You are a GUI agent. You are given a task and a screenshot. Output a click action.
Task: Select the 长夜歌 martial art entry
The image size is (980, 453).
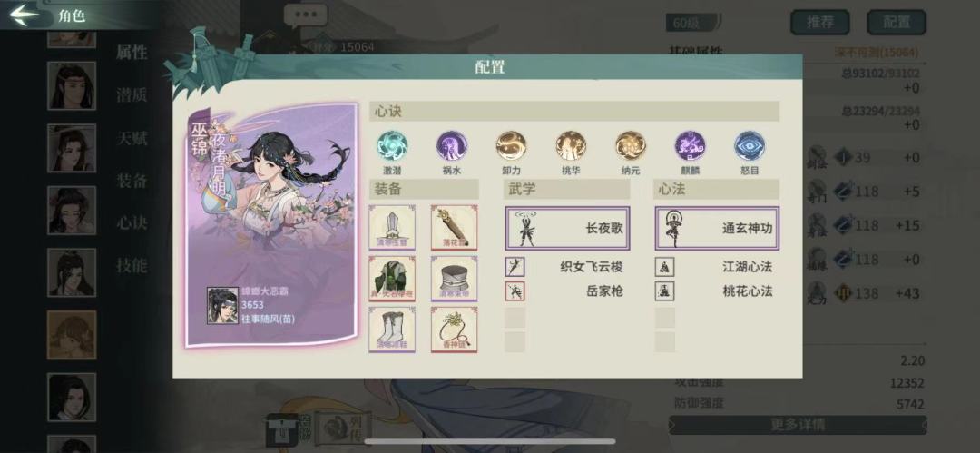pos(567,229)
